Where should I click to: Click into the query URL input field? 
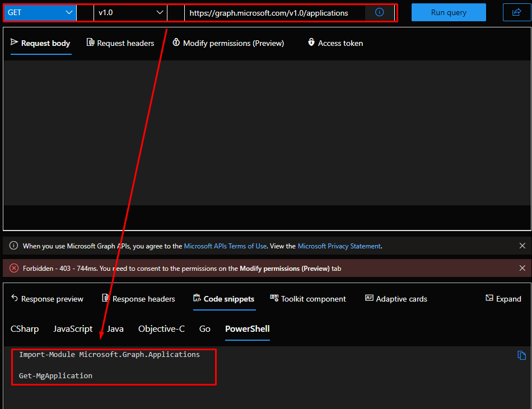tap(274, 12)
